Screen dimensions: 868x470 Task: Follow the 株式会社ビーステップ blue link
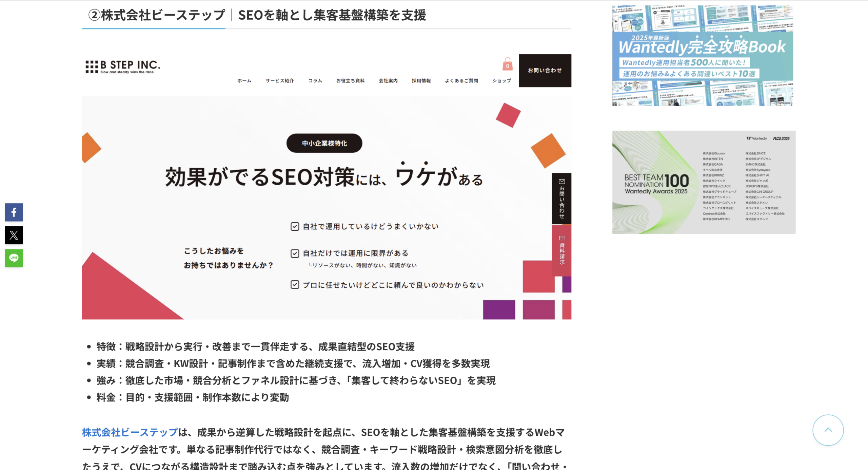130,432
